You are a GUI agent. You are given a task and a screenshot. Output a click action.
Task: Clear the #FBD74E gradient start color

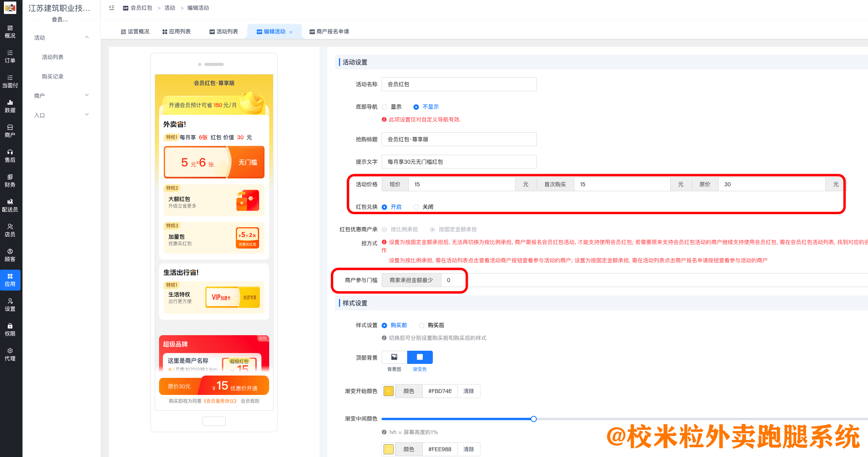click(x=469, y=391)
